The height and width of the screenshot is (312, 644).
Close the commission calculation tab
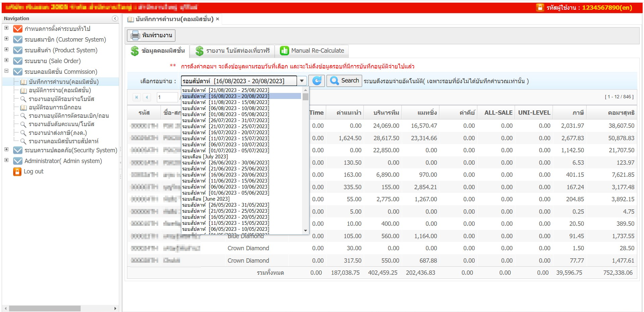pyautogui.click(x=217, y=19)
